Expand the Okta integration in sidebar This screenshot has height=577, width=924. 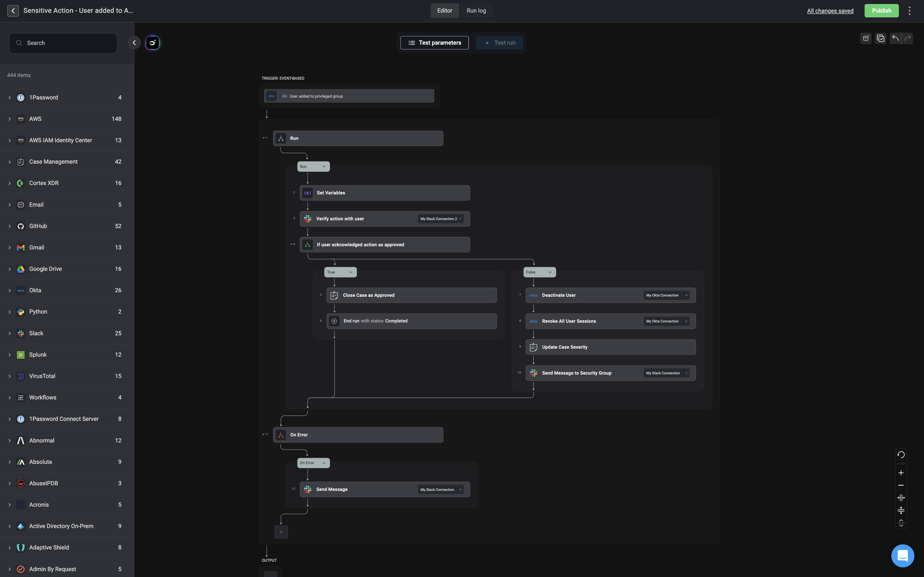click(10, 290)
